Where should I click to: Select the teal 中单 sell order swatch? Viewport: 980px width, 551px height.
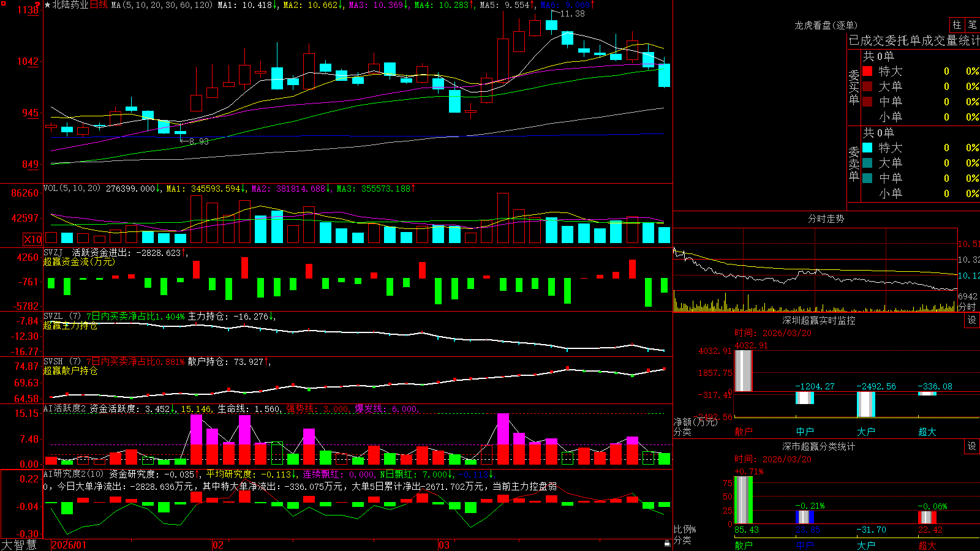(x=867, y=178)
